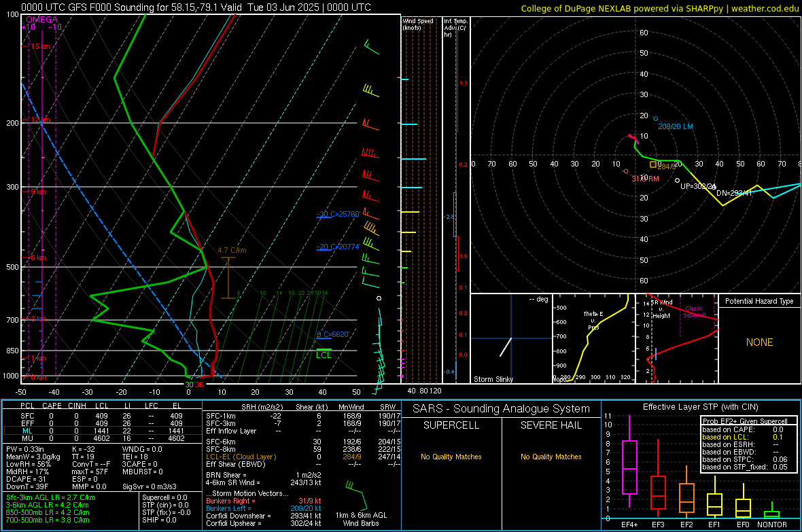Click the SUPERCELL column heading in SARS
The width and height of the screenshot is (802, 532).
click(x=451, y=425)
